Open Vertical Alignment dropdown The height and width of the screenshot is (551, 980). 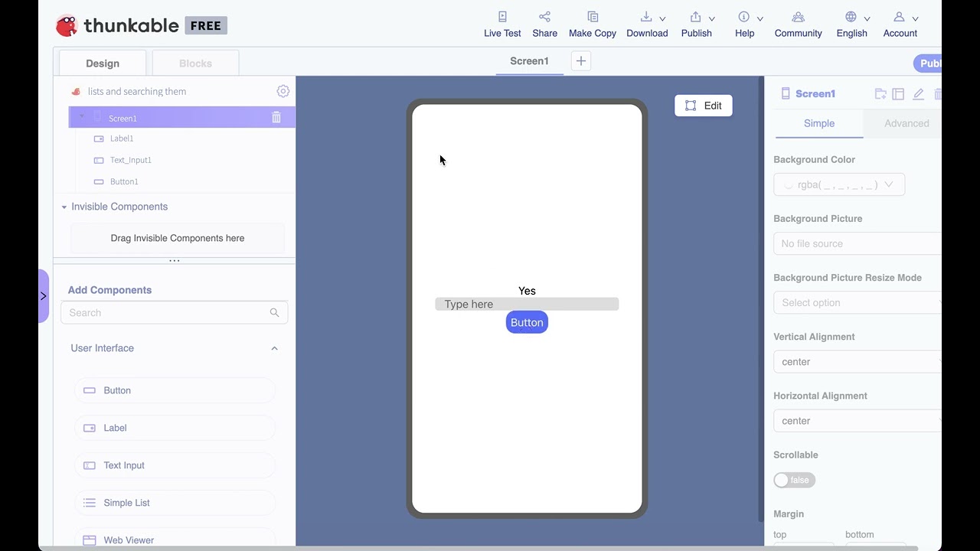857,361
